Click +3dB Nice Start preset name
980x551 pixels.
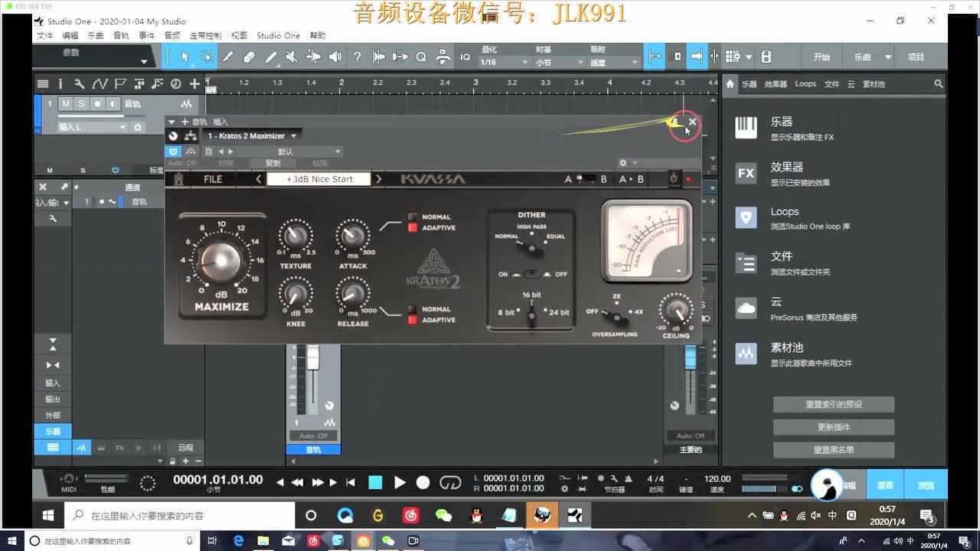(319, 179)
